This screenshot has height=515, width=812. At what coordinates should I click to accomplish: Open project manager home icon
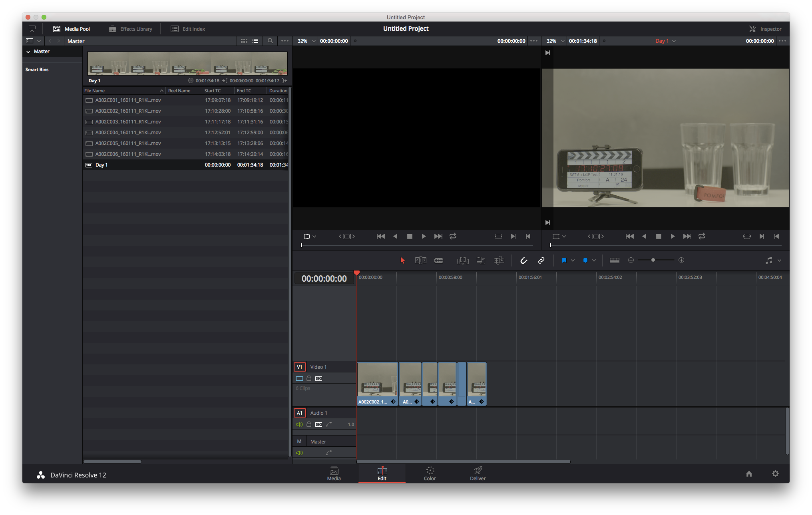pos(749,474)
